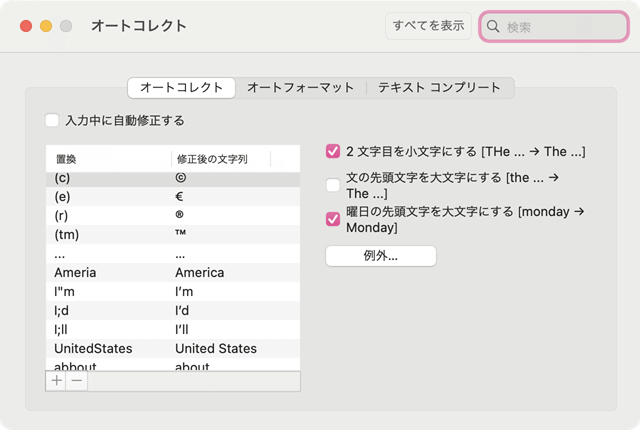The image size is (640, 430).
Task: Switch to the オートフォーマット tab
Action: [300, 88]
